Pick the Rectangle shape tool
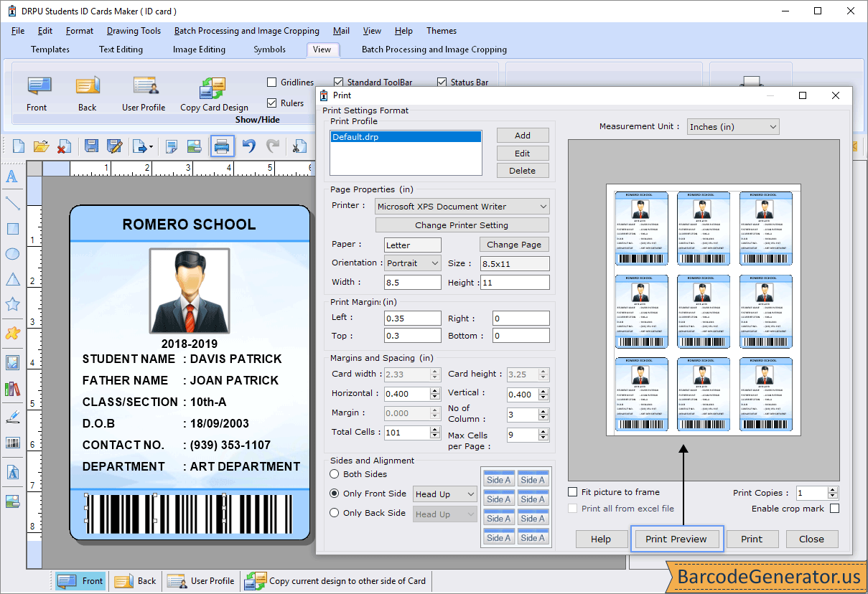Image resolution: width=868 pixels, height=594 pixels. pyautogui.click(x=12, y=228)
